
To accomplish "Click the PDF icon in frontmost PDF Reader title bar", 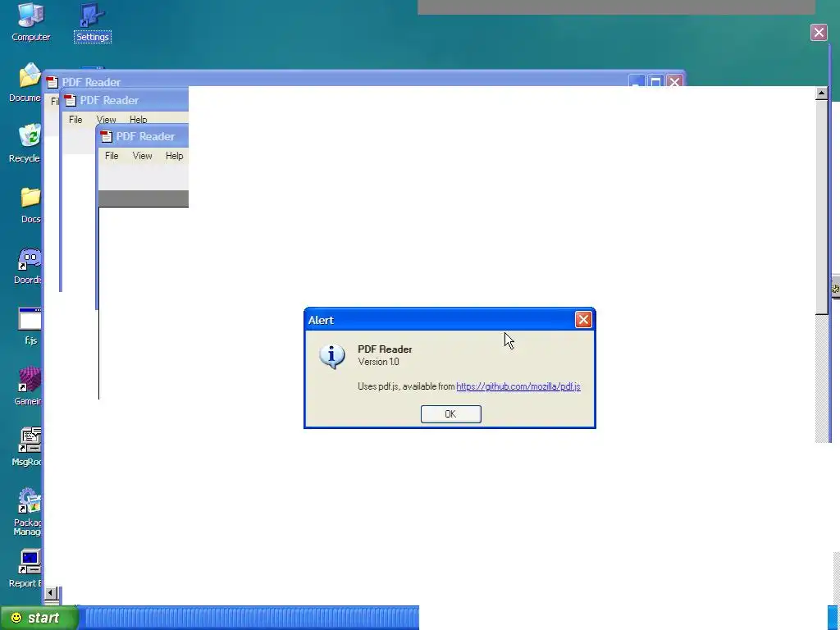I will 106,136.
